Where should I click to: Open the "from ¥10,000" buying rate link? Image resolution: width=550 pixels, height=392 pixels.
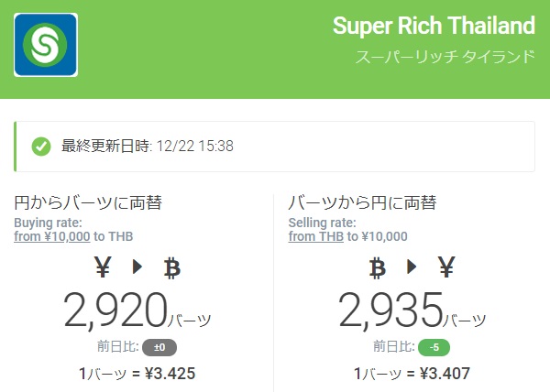(51, 236)
